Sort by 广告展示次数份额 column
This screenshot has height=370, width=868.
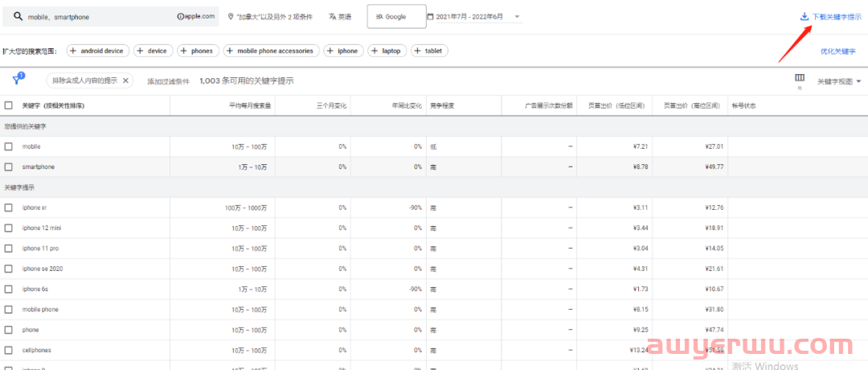point(549,105)
